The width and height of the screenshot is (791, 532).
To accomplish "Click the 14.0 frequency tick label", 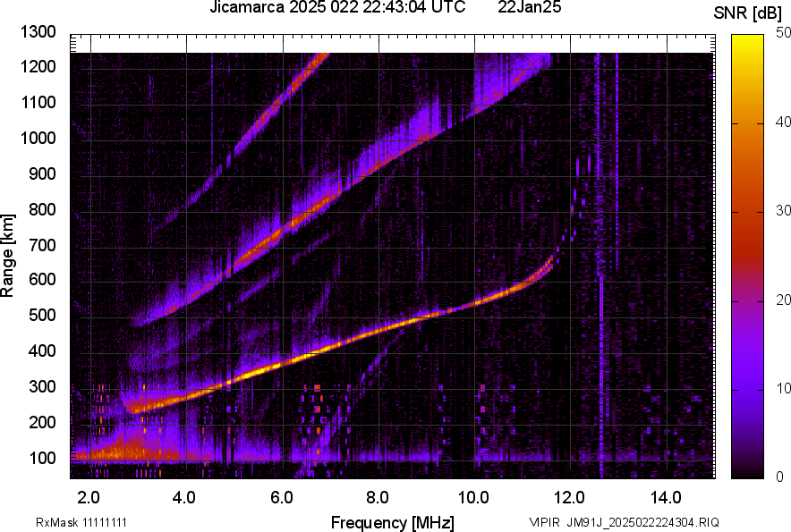I will coord(667,496).
